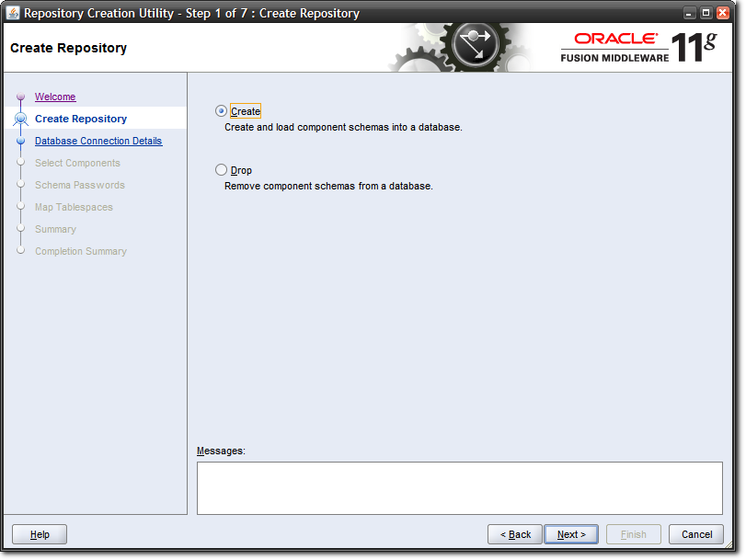Image resolution: width=746 pixels, height=560 pixels.
Task: Click the Select Components step text
Action: point(77,163)
